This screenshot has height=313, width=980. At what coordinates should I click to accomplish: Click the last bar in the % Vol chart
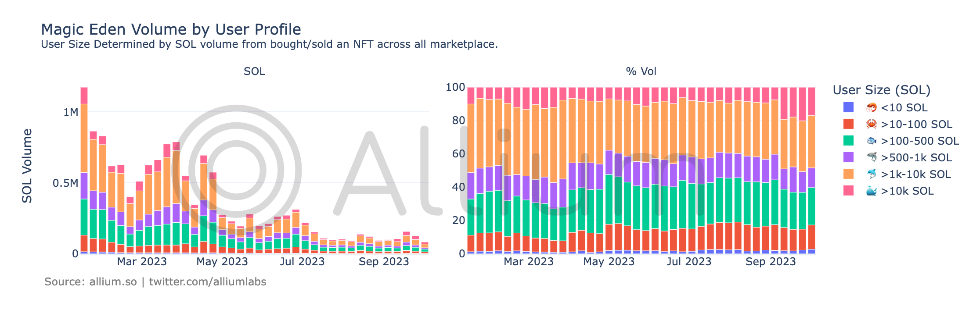click(x=811, y=171)
